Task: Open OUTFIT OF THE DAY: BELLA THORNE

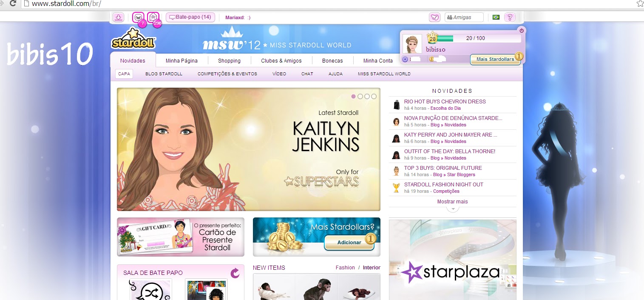Action: [x=450, y=151]
